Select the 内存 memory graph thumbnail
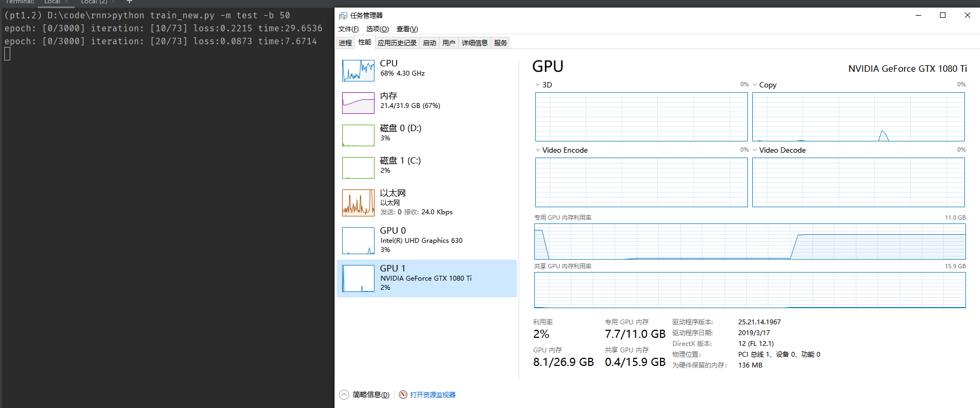This screenshot has width=980, height=408. [x=358, y=103]
